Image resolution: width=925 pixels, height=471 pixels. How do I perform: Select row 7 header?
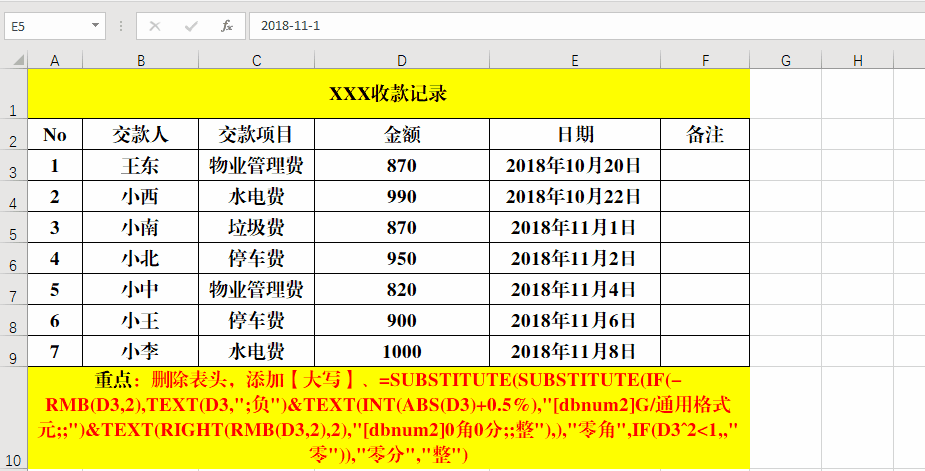(x=14, y=289)
